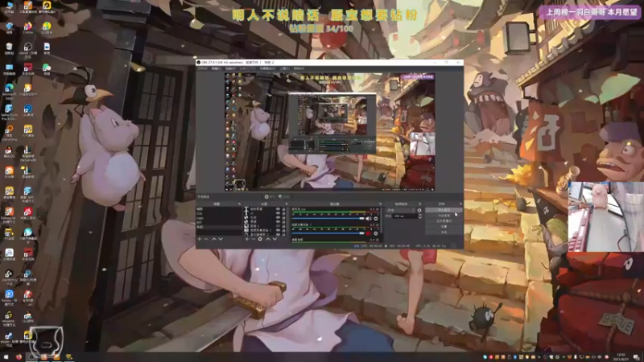This screenshot has width=644, height=362.
Task: Click the system clock on the taskbar
Action: click(x=621, y=356)
